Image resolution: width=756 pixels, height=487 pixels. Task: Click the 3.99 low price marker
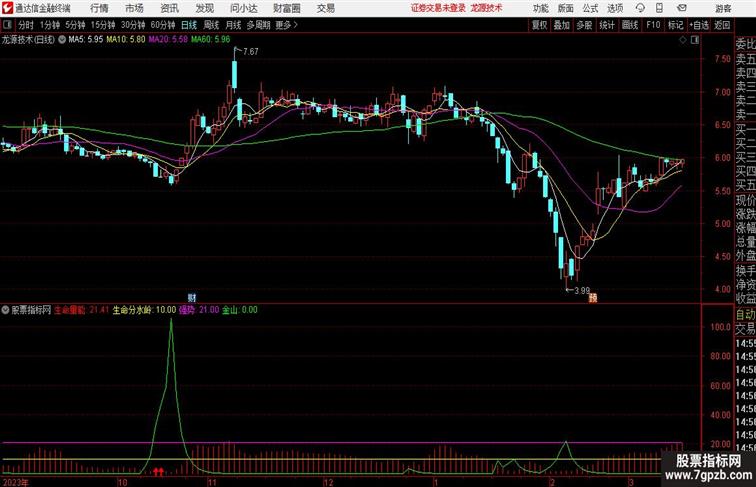tap(582, 291)
